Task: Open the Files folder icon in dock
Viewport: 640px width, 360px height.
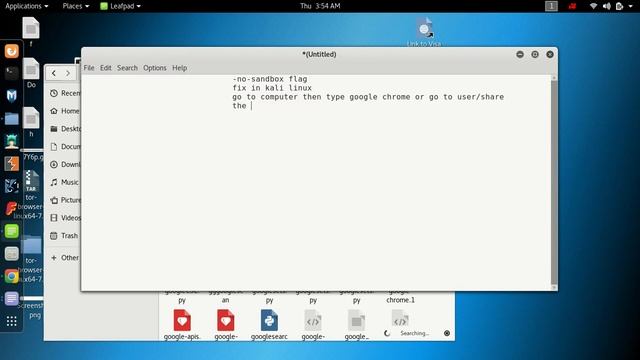Action: tap(11, 119)
